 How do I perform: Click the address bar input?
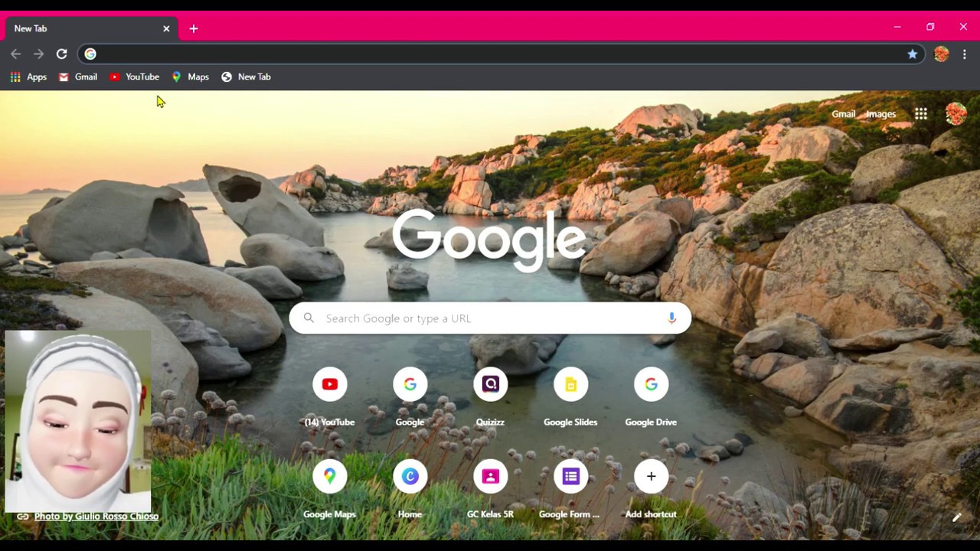click(x=501, y=54)
